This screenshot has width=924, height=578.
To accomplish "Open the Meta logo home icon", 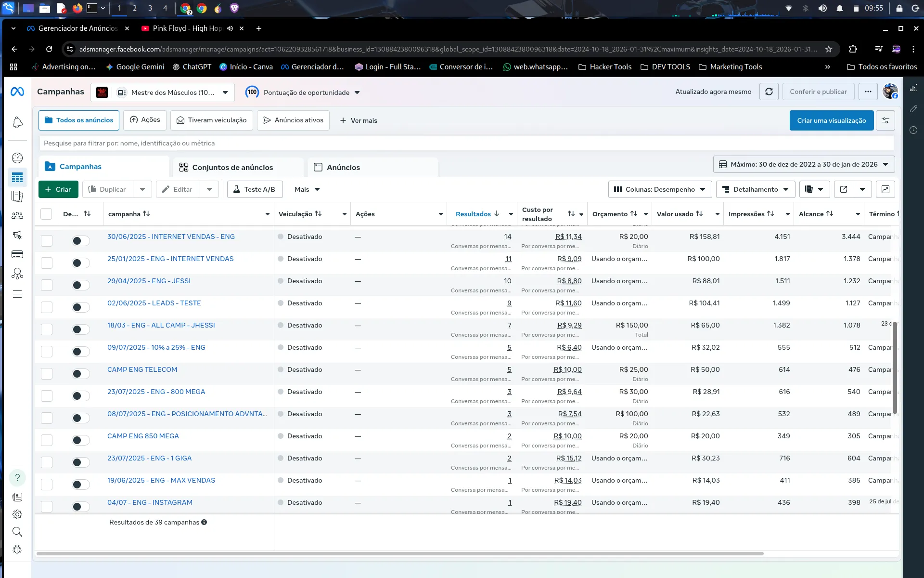I will pos(17,92).
